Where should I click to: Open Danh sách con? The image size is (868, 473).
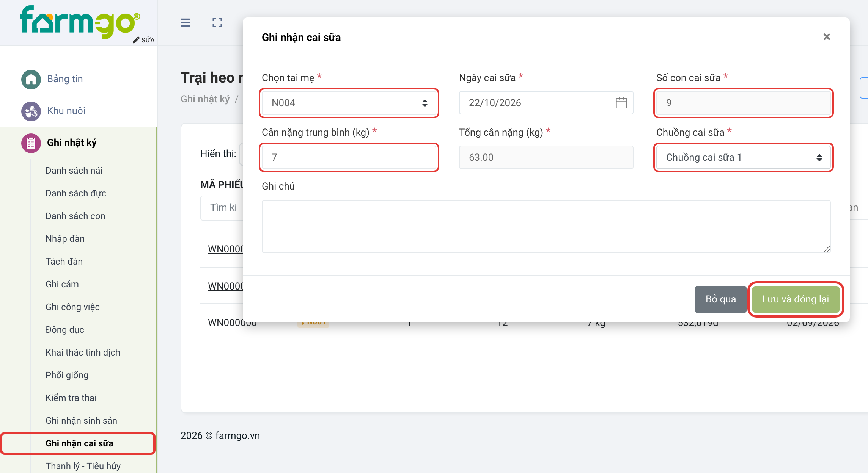coord(75,216)
